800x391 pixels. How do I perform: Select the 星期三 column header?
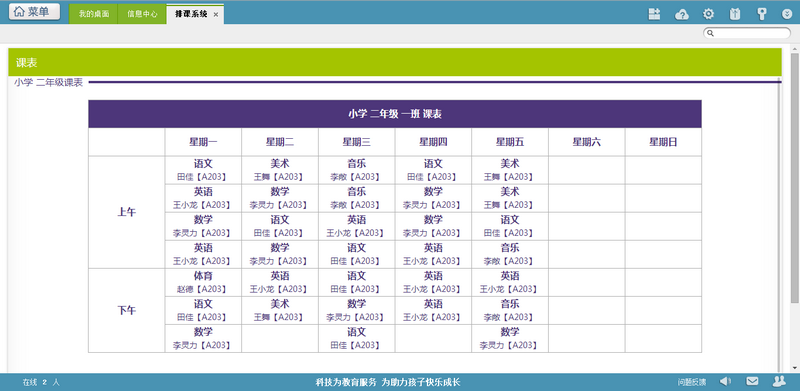357,142
